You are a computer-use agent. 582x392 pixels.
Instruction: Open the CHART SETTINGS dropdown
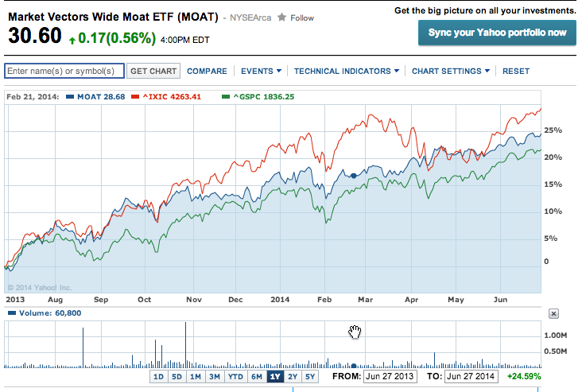451,71
